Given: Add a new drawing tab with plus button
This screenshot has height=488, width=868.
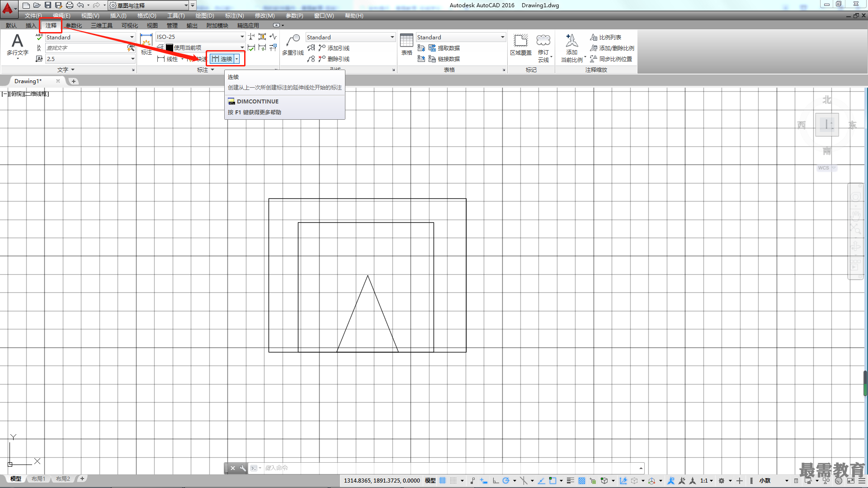Looking at the screenshot, I should point(74,81).
